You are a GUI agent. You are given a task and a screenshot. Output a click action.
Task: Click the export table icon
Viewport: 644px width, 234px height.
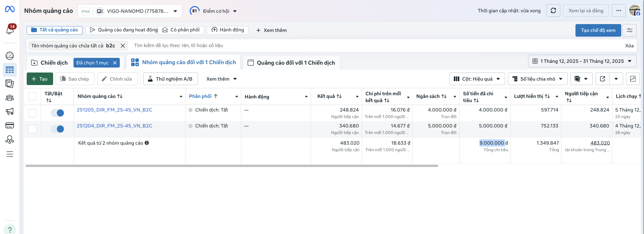[x=602, y=79]
